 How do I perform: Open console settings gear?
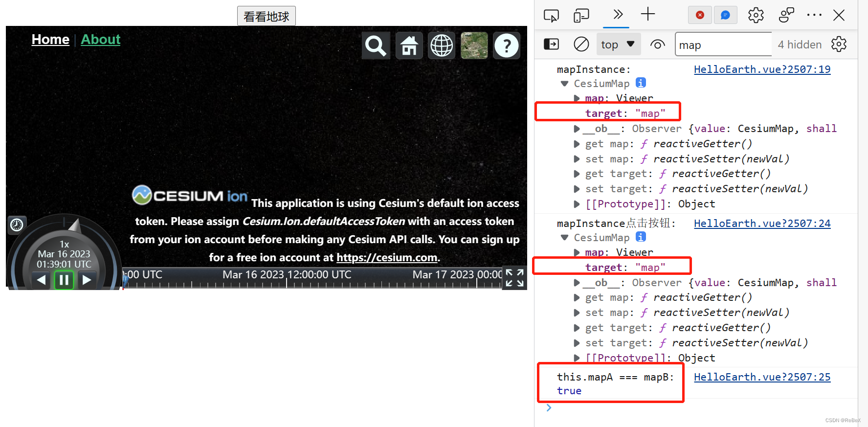[x=839, y=45]
